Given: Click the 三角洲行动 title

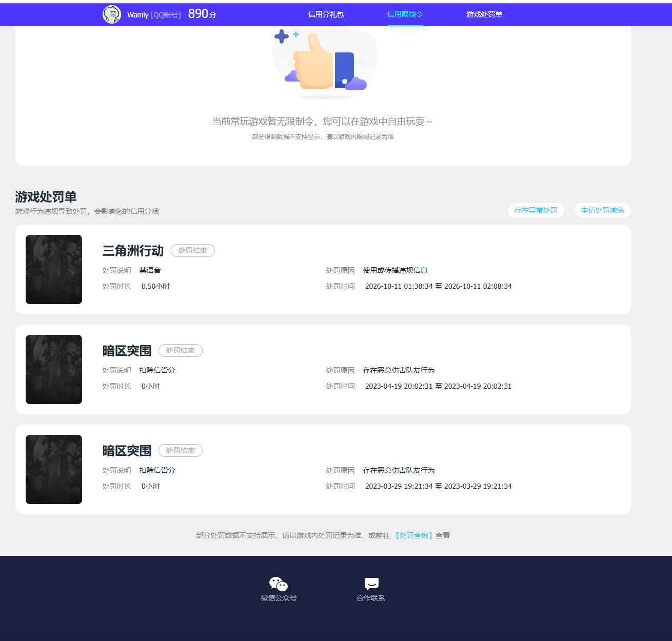Looking at the screenshot, I should [x=133, y=250].
